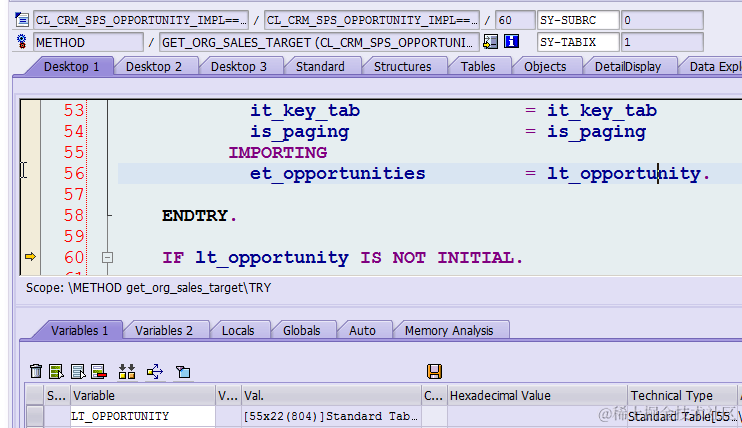Screen dimensions: 742x428
Task: Click the green list variable toolbar icon
Action: pos(56,371)
